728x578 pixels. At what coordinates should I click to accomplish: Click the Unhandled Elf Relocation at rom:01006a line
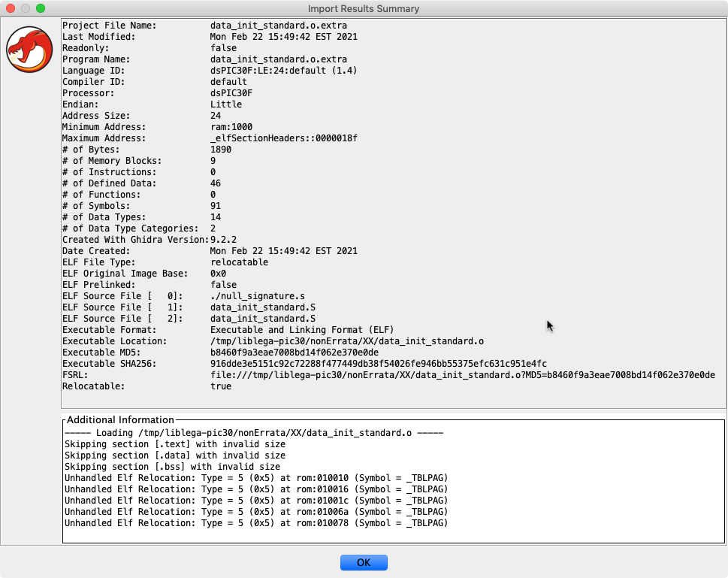[x=256, y=512]
